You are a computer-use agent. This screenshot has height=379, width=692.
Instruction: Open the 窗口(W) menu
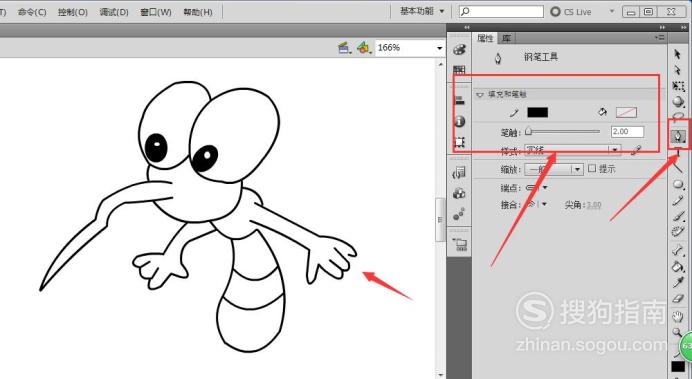[x=156, y=12]
